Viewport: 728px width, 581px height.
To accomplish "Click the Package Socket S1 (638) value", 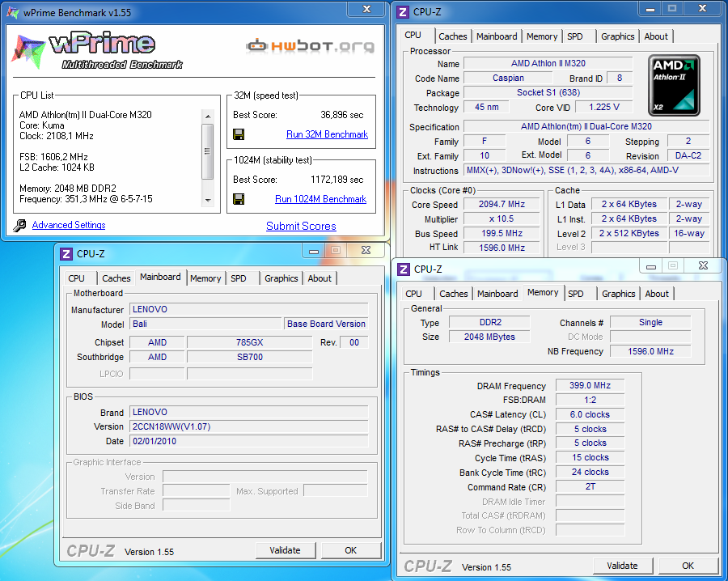I will click(548, 92).
